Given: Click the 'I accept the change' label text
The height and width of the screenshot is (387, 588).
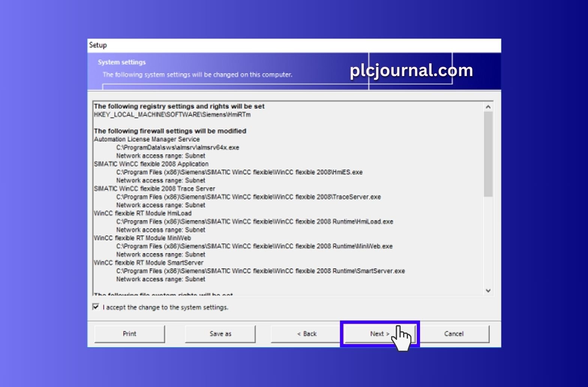Looking at the screenshot, I should [x=165, y=307].
